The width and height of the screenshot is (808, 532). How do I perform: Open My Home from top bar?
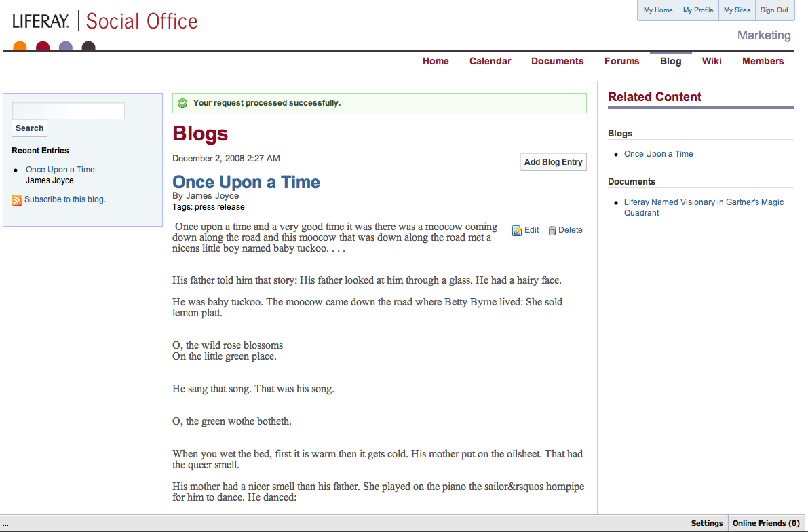pos(658,9)
